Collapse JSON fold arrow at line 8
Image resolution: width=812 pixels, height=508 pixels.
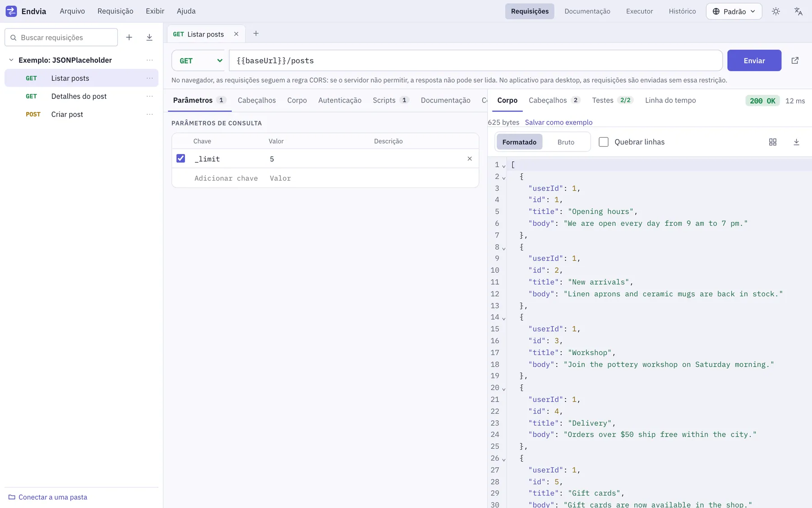(504, 248)
